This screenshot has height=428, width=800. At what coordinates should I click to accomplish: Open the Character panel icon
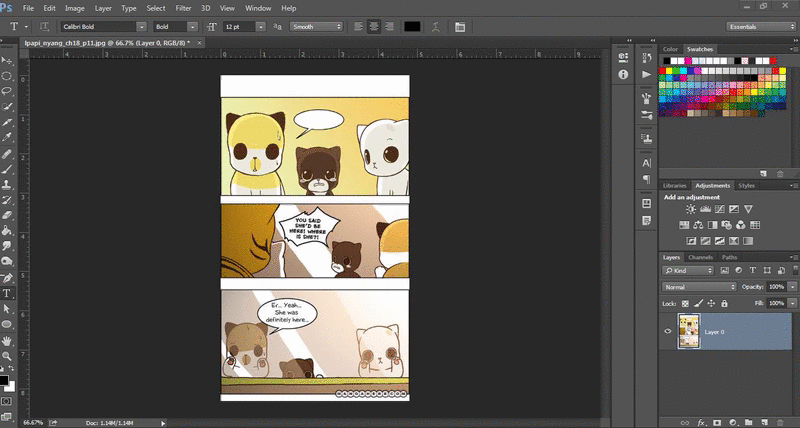pos(647,162)
